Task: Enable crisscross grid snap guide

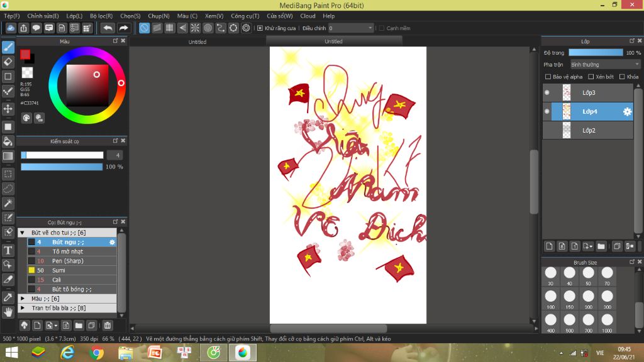Action: pyautogui.click(x=170, y=28)
